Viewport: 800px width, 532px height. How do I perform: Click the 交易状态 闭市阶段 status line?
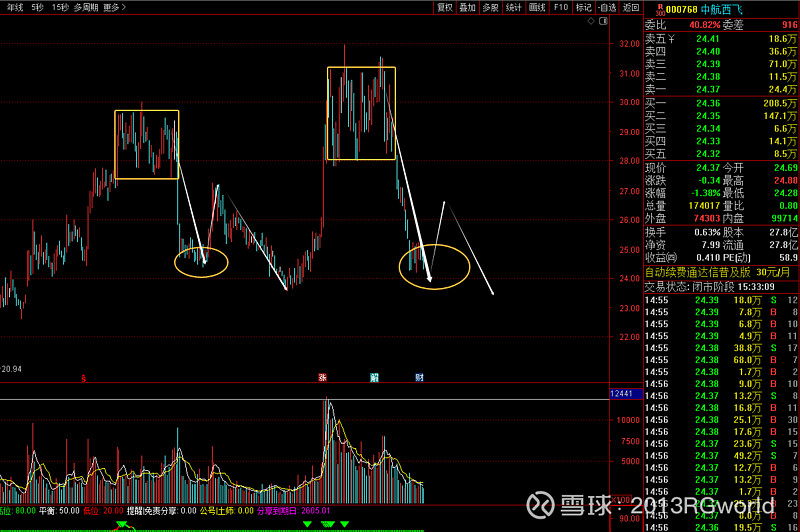[710, 287]
